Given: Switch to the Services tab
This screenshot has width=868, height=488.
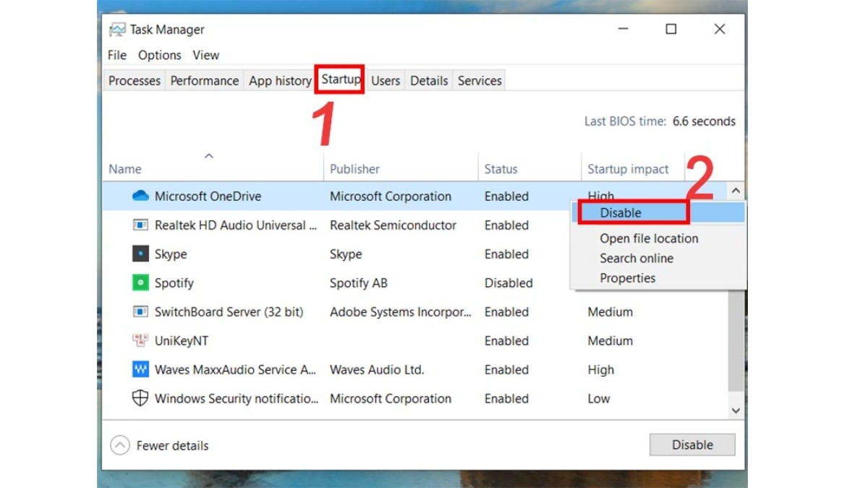Looking at the screenshot, I should click(x=480, y=81).
